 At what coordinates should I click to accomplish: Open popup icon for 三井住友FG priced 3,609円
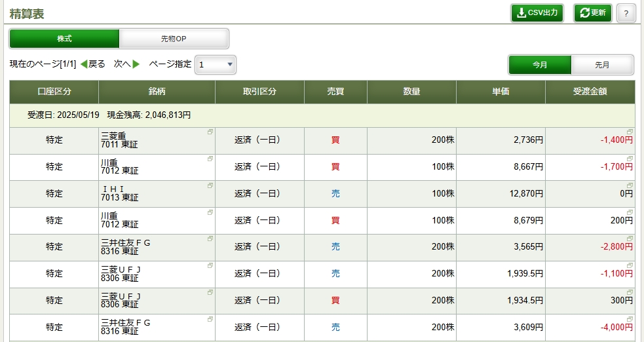210,319
